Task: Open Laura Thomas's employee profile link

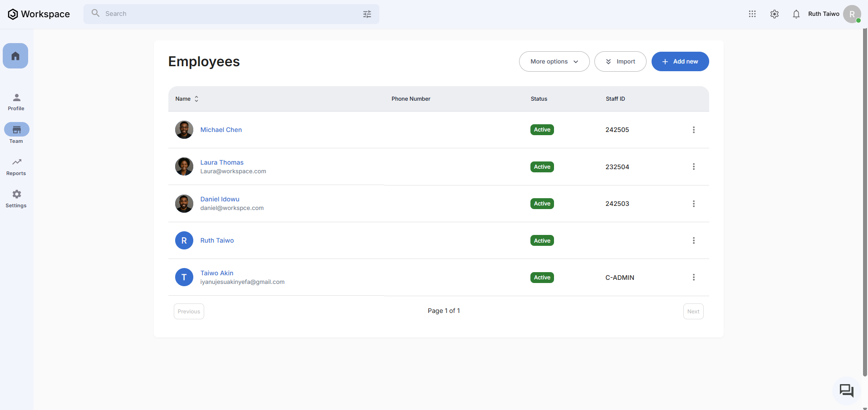Action: [x=222, y=162]
